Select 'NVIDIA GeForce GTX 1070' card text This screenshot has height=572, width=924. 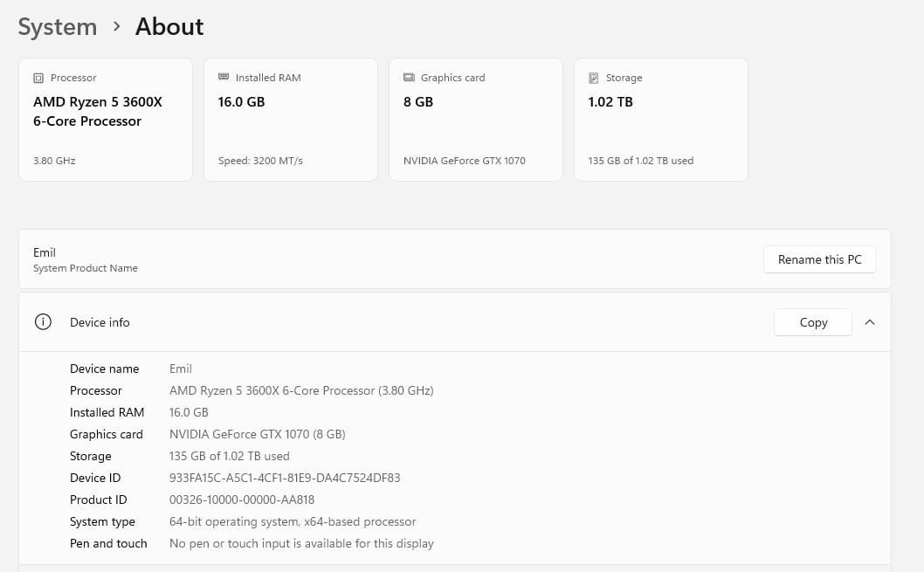click(465, 160)
